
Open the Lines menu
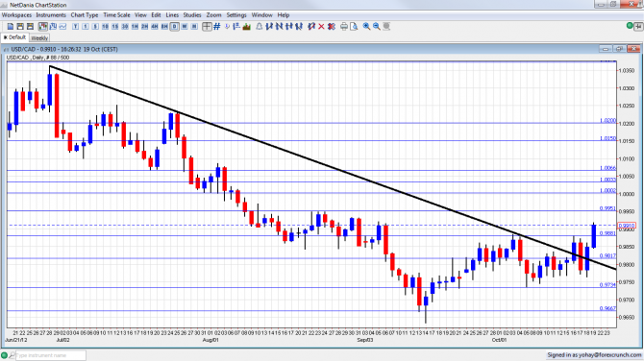172,15
